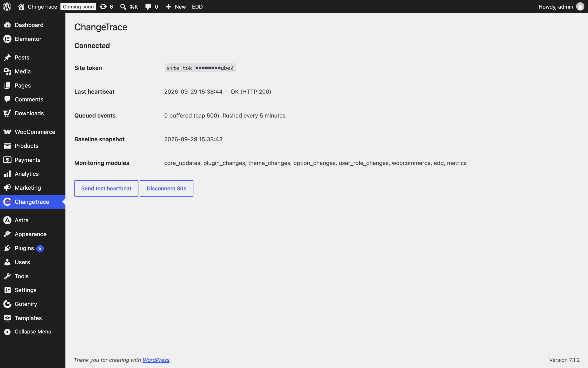Open the Plugins update badge 5
Screen dimensions: 588x368
(x=40, y=248)
